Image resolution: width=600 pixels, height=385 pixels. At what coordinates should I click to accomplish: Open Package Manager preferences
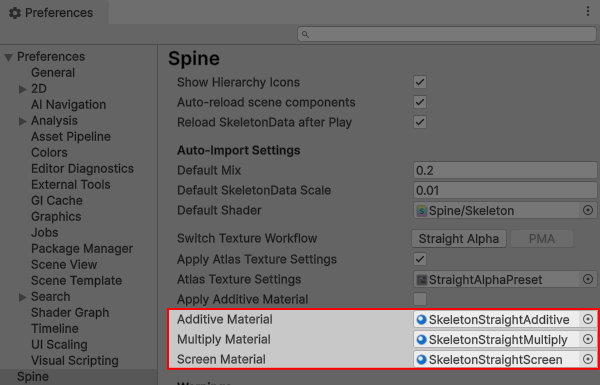pos(82,249)
